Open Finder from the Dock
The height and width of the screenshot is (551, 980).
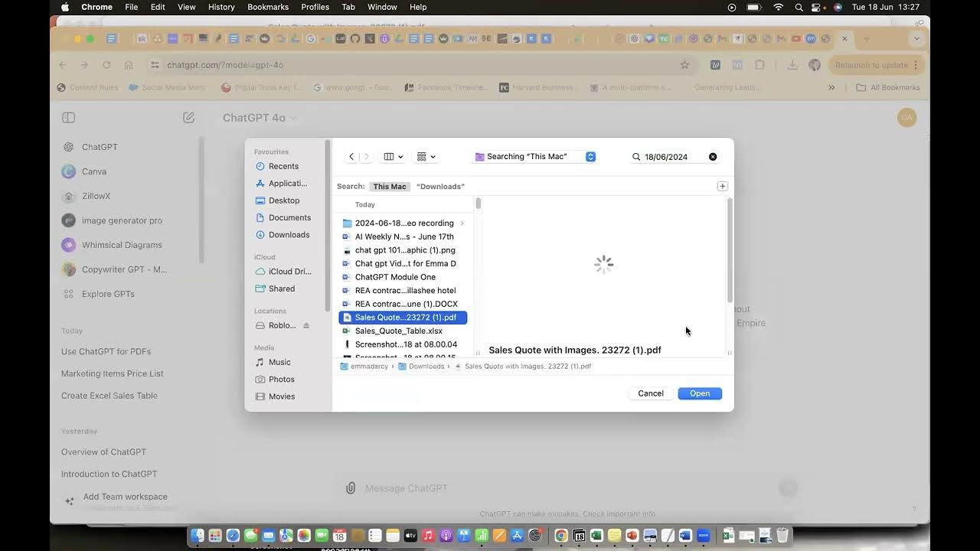198,536
